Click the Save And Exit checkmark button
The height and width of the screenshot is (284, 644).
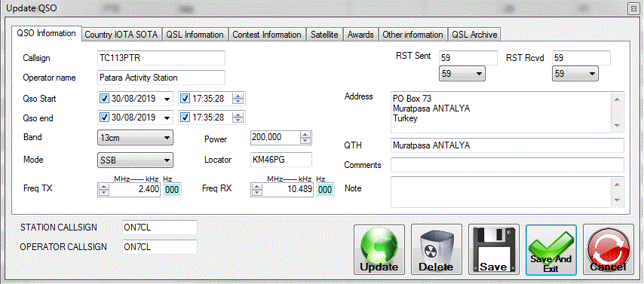coord(551,249)
